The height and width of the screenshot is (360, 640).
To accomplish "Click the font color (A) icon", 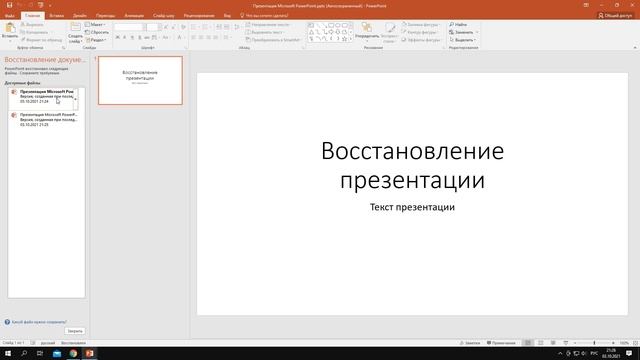I will [x=179, y=38].
